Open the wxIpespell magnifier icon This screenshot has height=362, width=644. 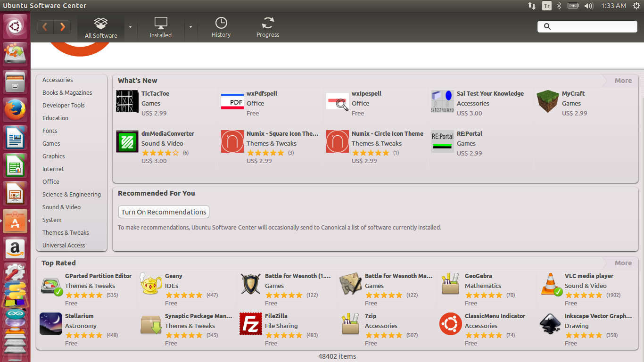[338, 101]
